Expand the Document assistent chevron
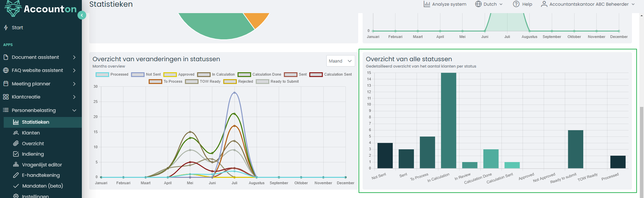The image size is (644, 198). pyautogui.click(x=74, y=57)
